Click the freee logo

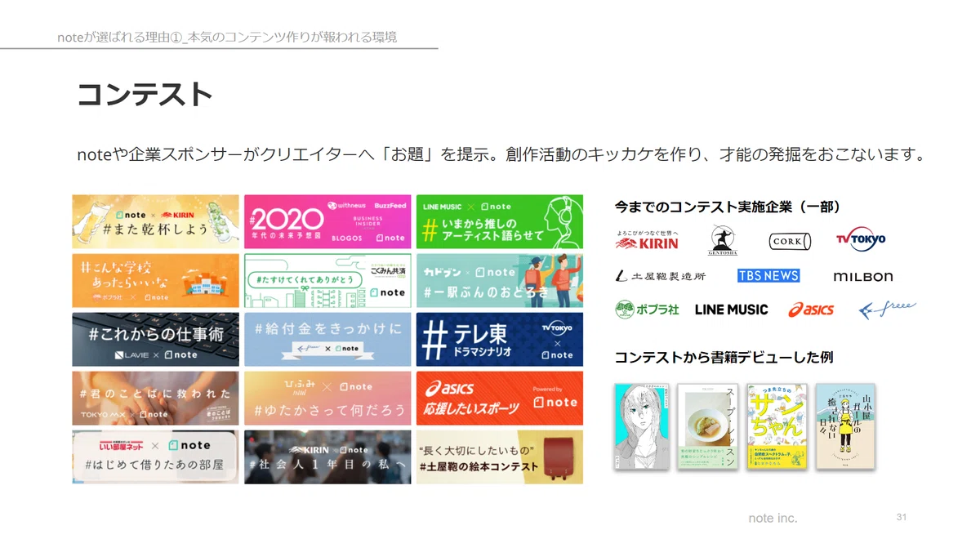pyautogui.click(x=888, y=310)
